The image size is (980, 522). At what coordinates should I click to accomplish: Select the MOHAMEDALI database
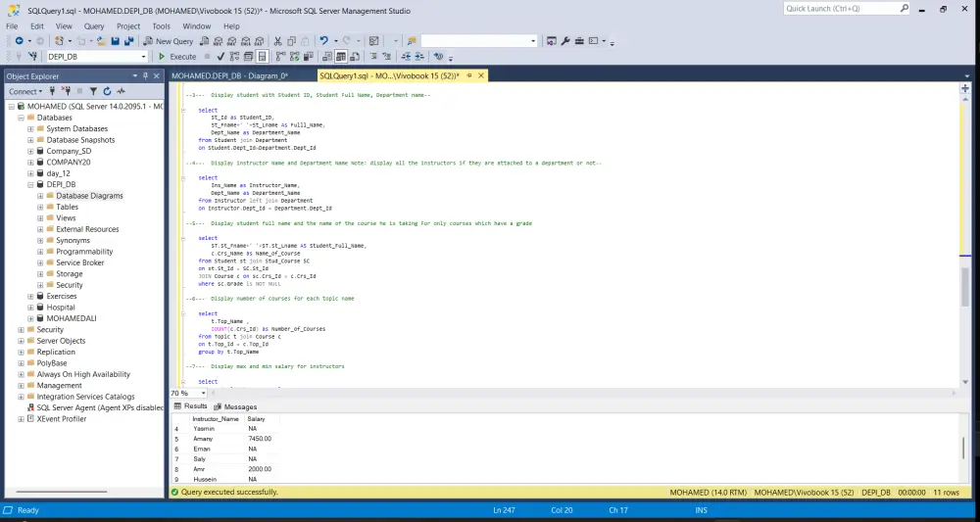[x=72, y=318]
